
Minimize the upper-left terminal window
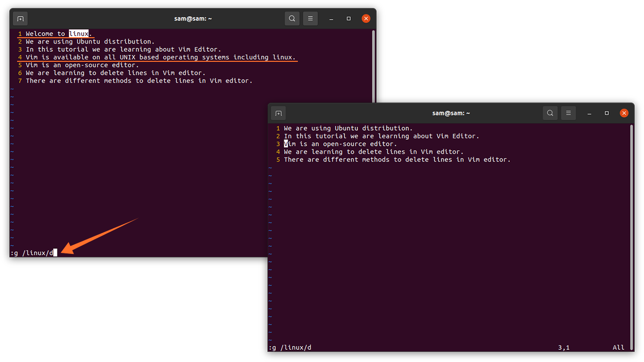point(331,19)
